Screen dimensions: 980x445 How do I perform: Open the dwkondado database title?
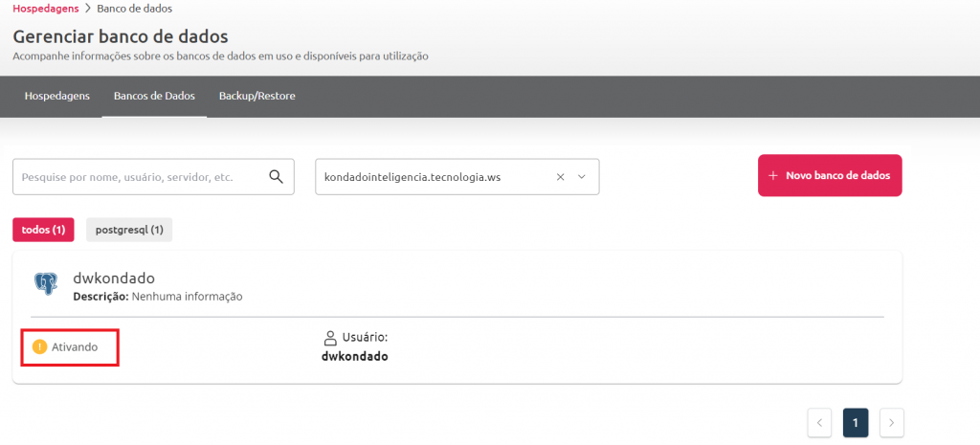[113, 278]
